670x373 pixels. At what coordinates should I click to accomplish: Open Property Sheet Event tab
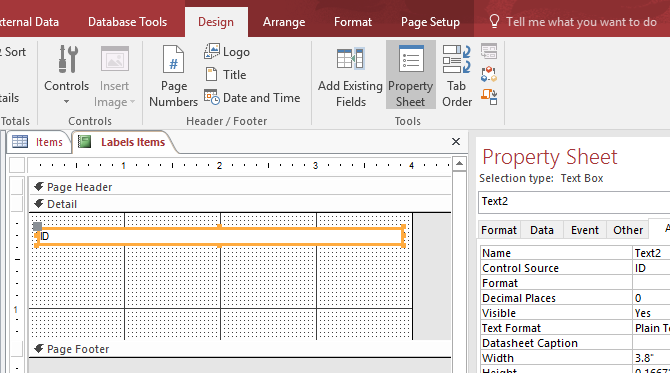tap(585, 230)
